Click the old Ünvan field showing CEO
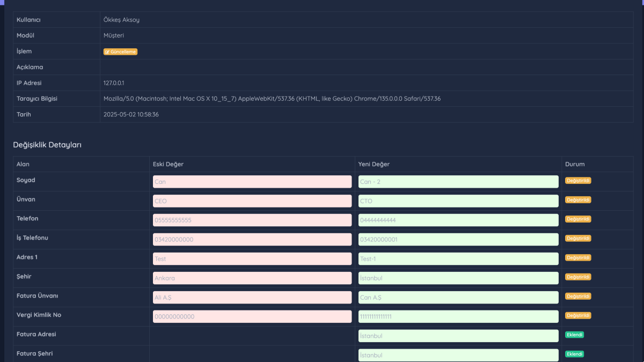 click(252, 201)
